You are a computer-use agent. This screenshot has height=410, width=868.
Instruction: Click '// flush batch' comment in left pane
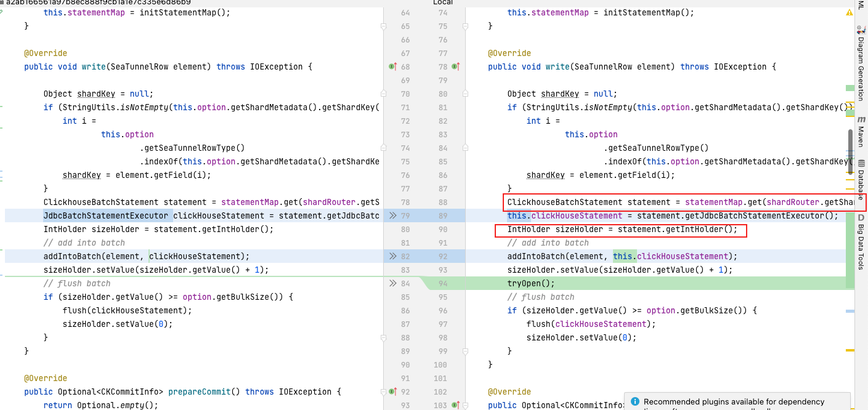pyautogui.click(x=77, y=283)
